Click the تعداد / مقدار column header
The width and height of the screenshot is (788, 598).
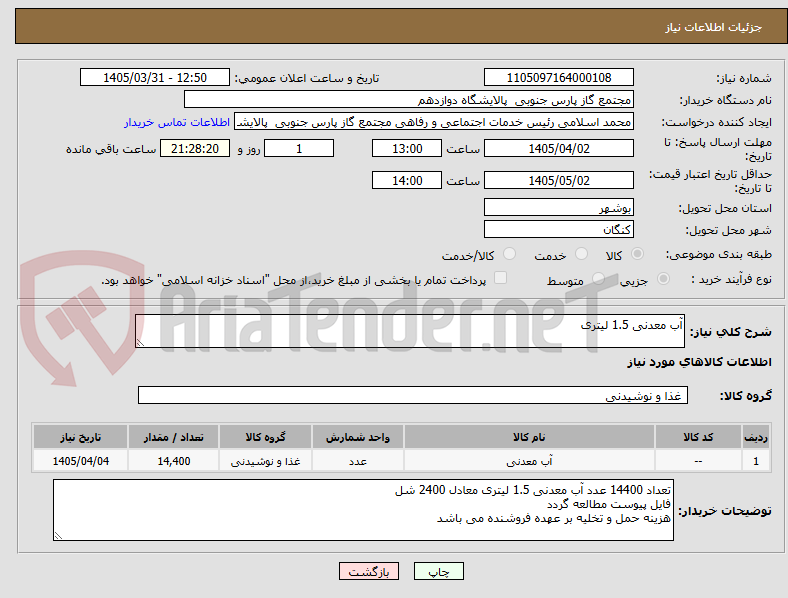click(x=173, y=437)
